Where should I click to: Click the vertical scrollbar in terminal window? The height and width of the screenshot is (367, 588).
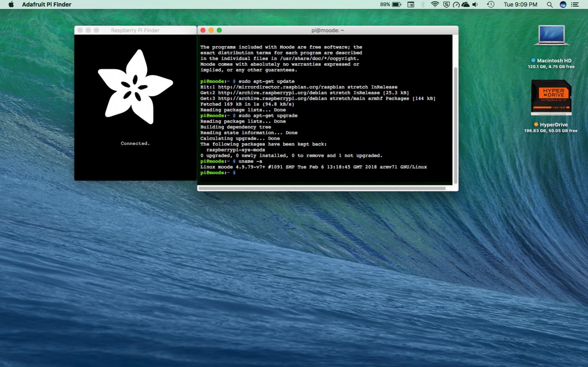[455, 125]
